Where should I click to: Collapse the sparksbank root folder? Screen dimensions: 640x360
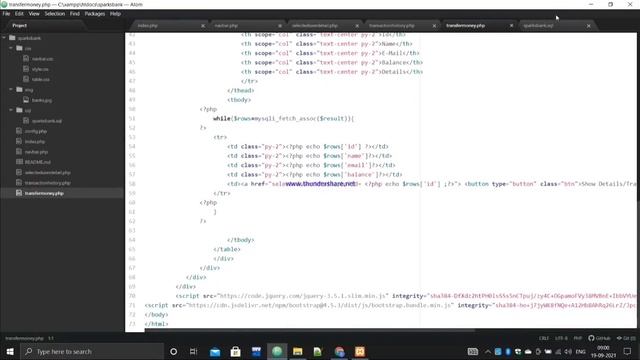click(x=4, y=38)
